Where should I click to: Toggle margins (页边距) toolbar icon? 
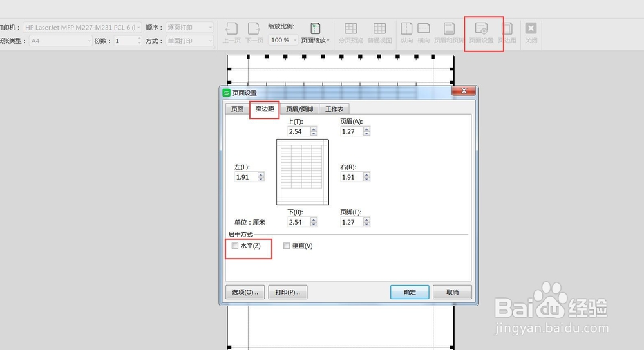click(507, 33)
